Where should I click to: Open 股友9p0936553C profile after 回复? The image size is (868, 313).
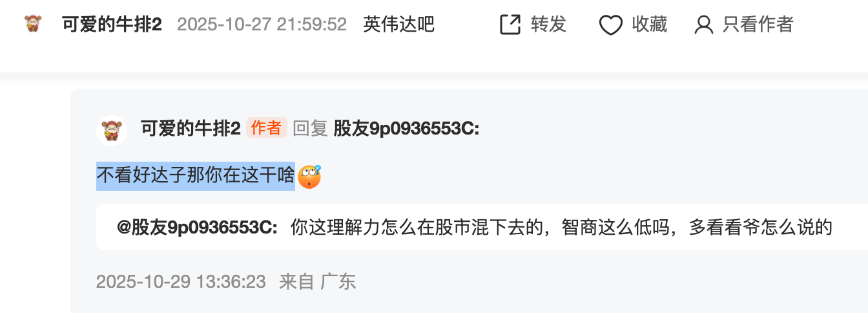pos(406,128)
